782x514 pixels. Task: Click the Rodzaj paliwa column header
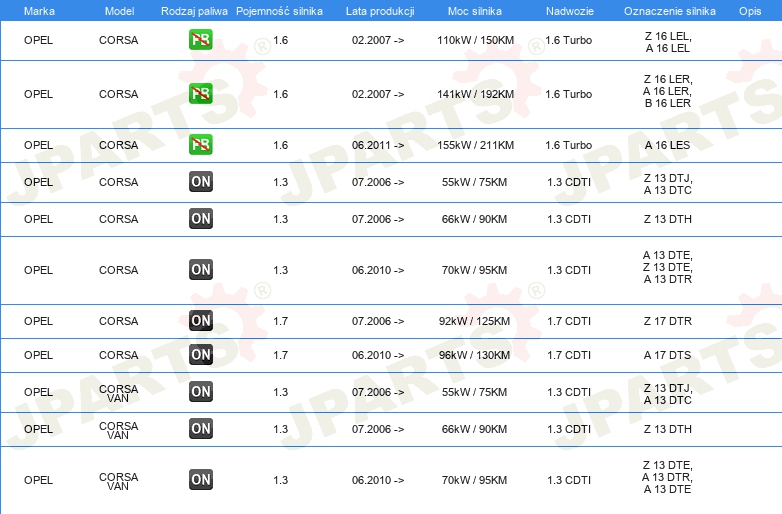pyautogui.click(x=194, y=11)
